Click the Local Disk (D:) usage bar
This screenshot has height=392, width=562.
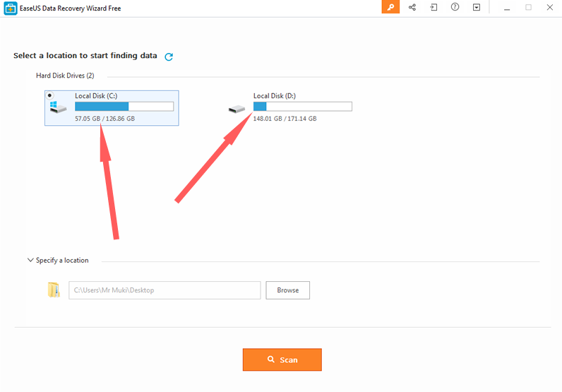(x=302, y=107)
